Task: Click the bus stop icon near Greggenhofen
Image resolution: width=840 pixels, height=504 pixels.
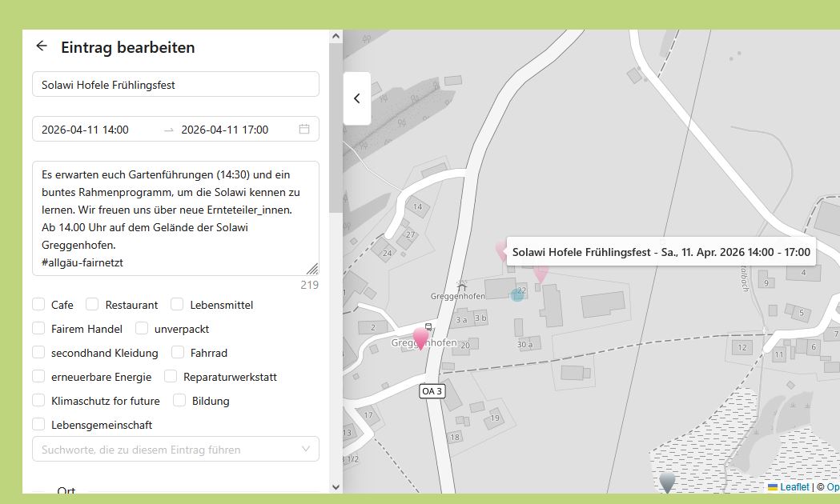Action: tap(428, 326)
